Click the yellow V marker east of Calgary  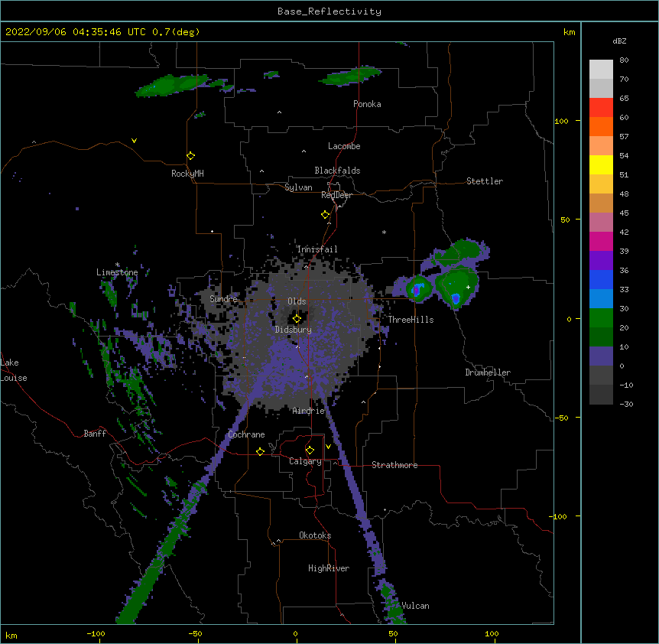coord(328,447)
